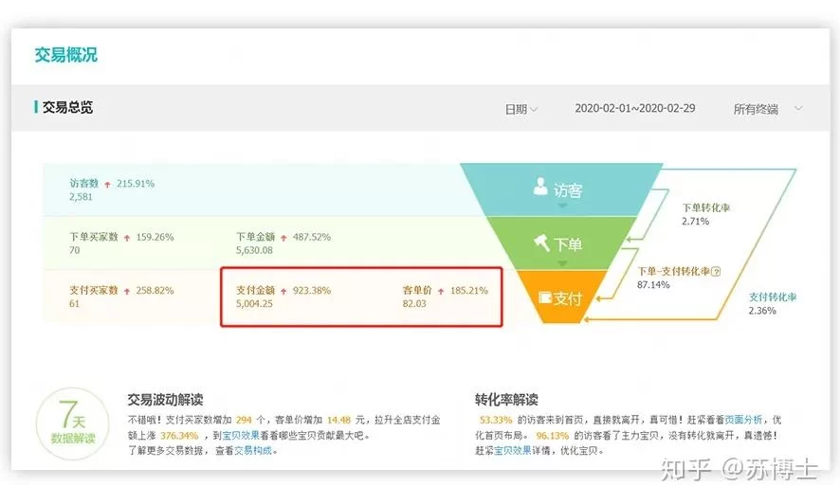The height and width of the screenshot is (504, 840).
Task: Click the 支付转化率 2.36% label
Action: [772, 303]
